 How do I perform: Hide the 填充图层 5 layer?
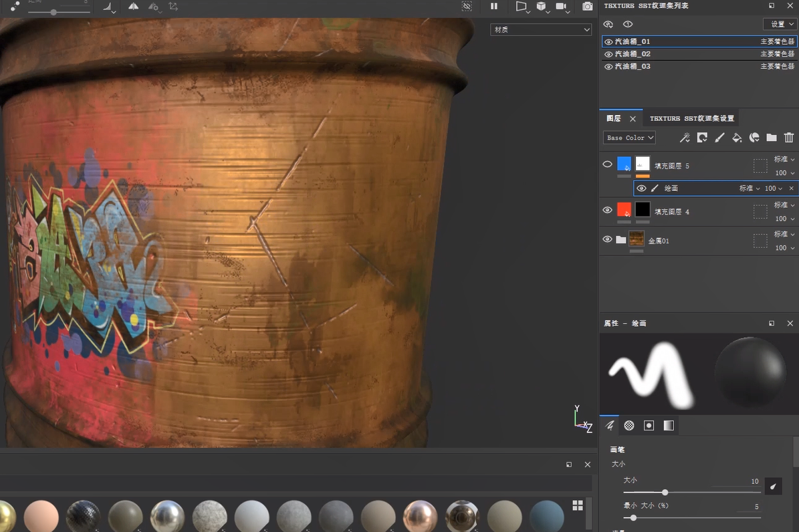[607, 164]
